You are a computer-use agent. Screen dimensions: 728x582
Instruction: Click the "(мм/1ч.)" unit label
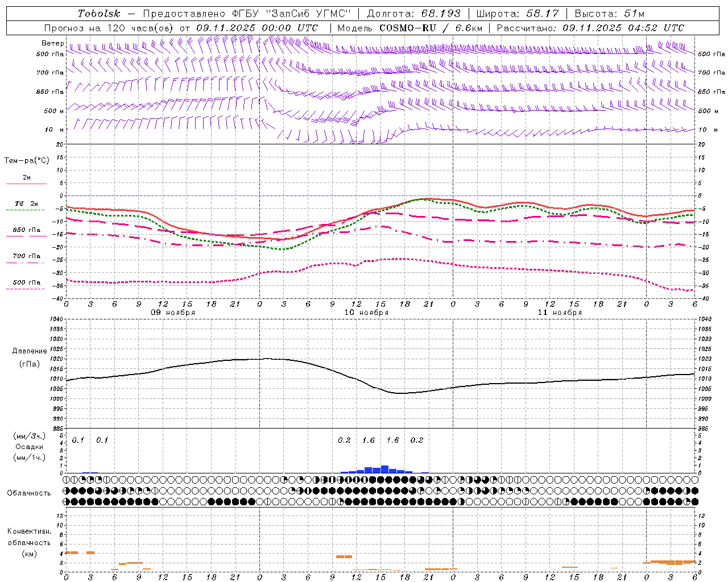pyautogui.click(x=29, y=458)
